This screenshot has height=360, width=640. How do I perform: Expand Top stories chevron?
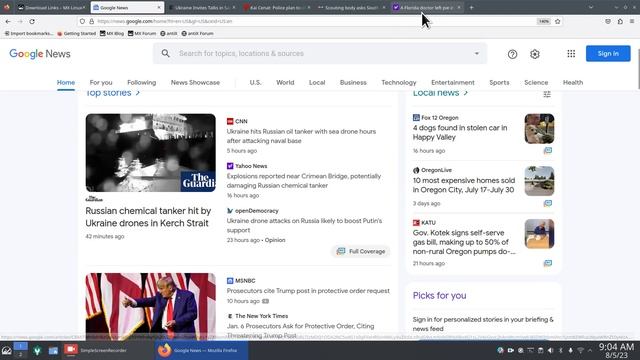pos(138,93)
